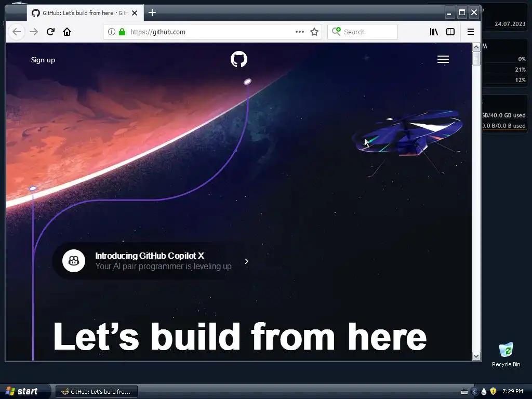Click the water drop tray icon
This screenshot has width=532, height=399.
point(484,392)
